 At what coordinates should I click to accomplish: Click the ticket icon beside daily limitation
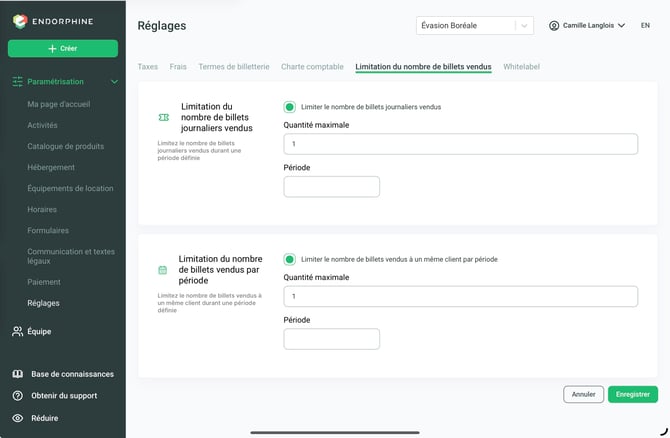coord(164,118)
